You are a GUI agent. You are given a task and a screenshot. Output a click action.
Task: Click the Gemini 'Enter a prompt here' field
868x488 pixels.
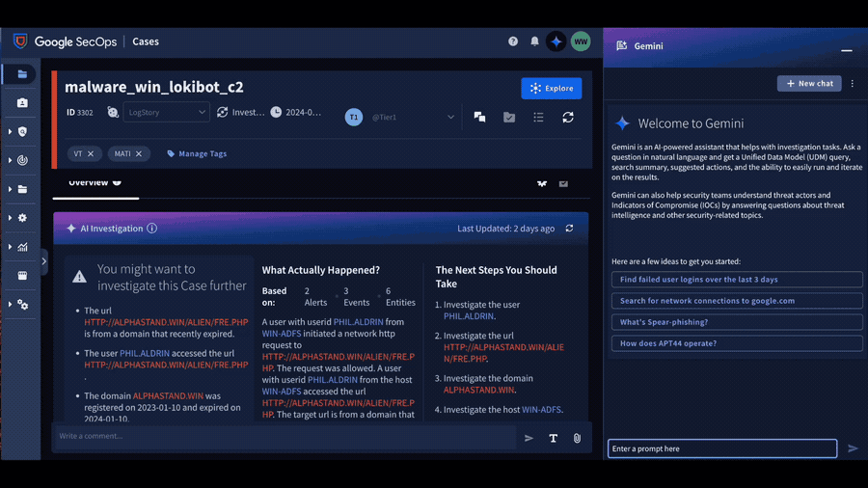[x=722, y=448]
